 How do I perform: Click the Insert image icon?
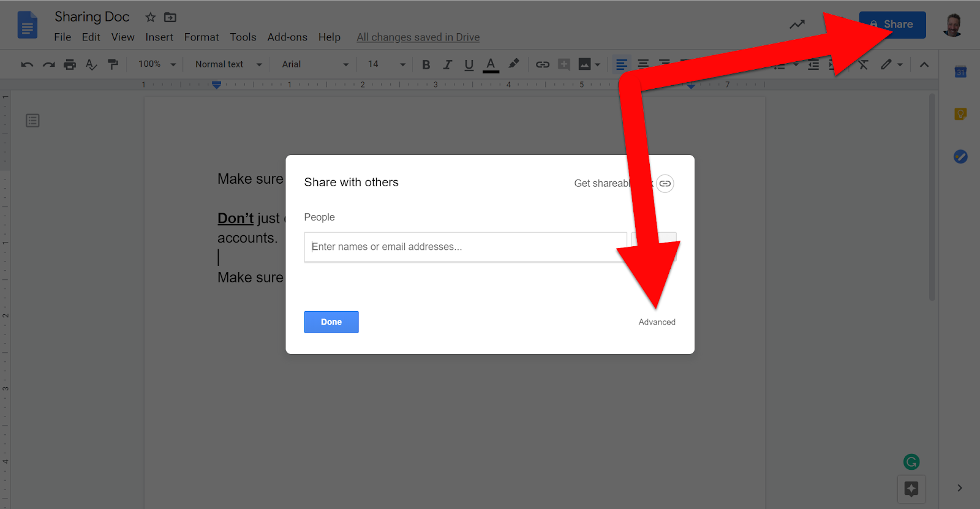pyautogui.click(x=585, y=64)
